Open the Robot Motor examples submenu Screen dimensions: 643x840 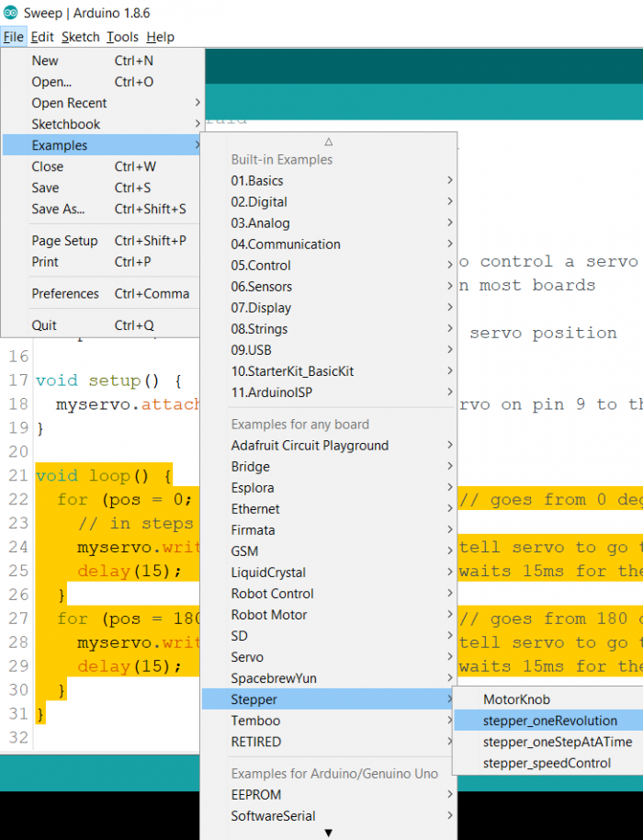(329, 615)
